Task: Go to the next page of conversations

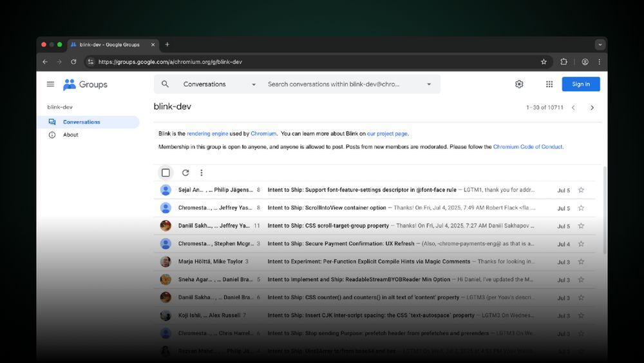Action: pyautogui.click(x=592, y=108)
